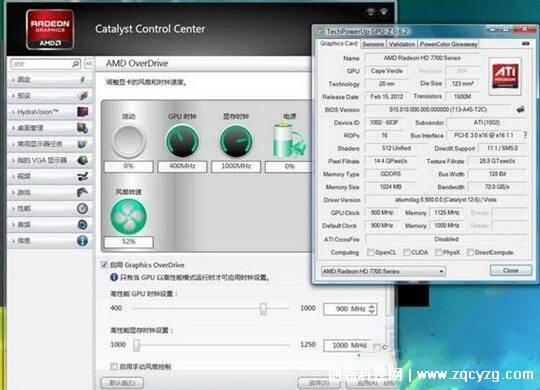Image resolution: width=540 pixels, height=390 pixels.
Task: Click the GPU clock gauge dial
Action: click(182, 141)
